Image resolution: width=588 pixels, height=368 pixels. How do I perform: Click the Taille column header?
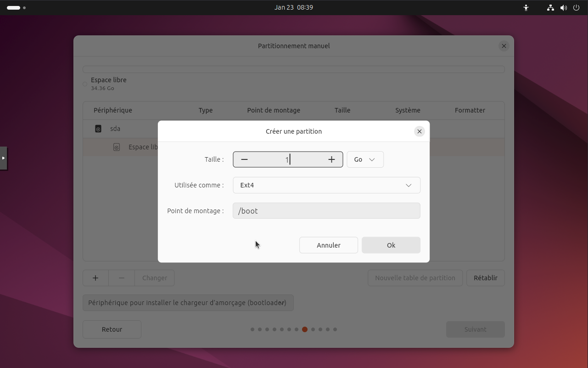[x=342, y=110]
